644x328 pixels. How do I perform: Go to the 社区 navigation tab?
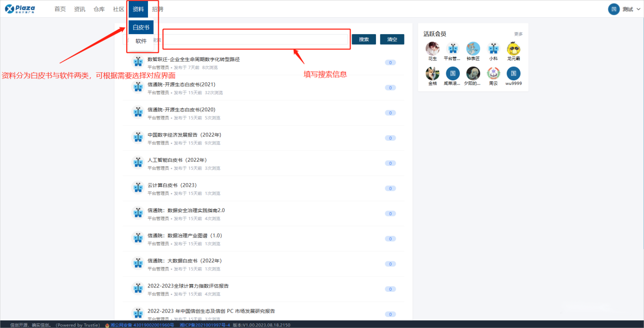click(119, 9)
